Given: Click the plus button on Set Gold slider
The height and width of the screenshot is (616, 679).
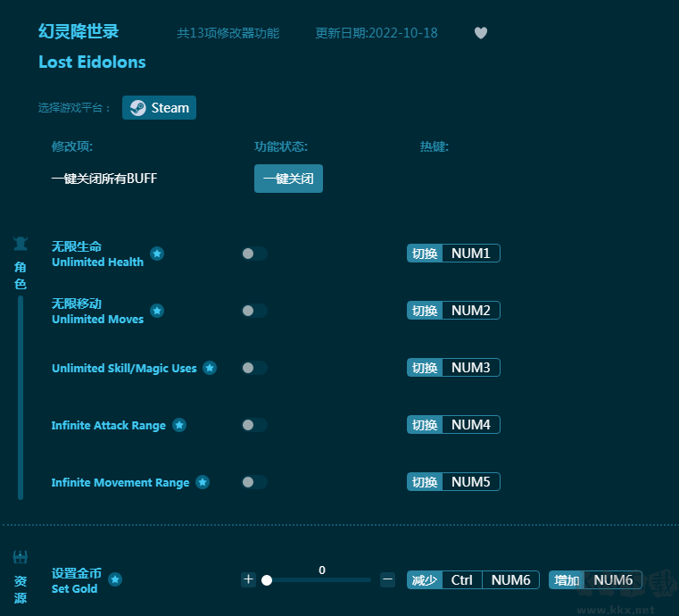Looking at the screenshot, I should pos(248,579).
